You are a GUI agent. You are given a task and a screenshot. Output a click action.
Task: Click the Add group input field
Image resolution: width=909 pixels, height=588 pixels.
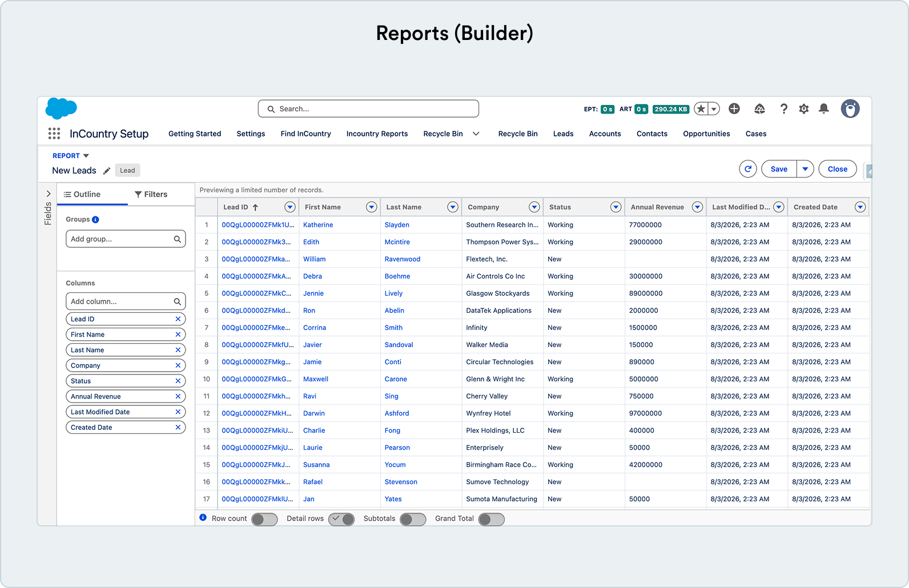(126, 239)
